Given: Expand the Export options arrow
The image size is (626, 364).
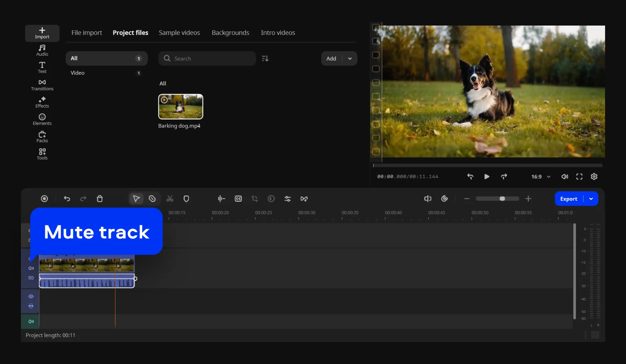Looking at the screenshot, I should [x=591, y=199].
